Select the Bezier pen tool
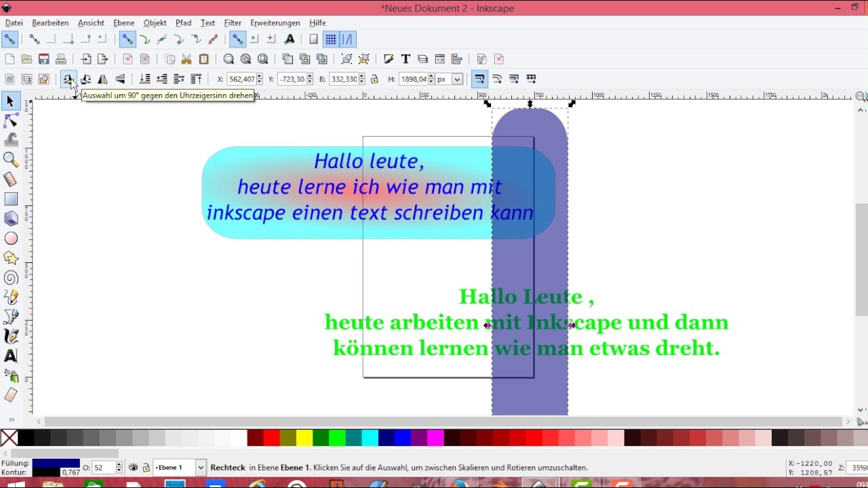The width and height of the screenshot is (868, 488). click(x=10, y=317)
